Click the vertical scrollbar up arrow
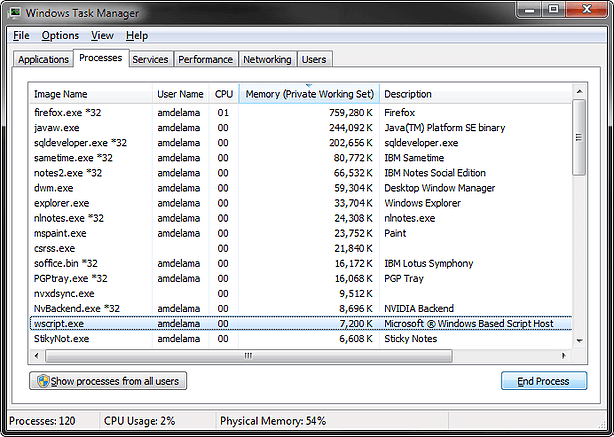The height and width of the screenshot is (437, 614). click(x=580, y=91)
